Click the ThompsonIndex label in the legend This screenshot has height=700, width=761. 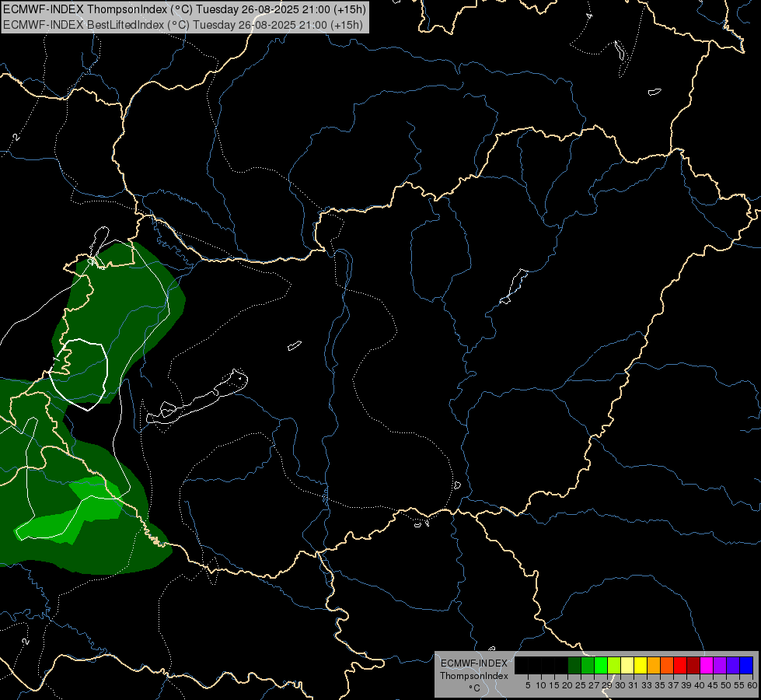pyautogui.click(x=474, y=676)
